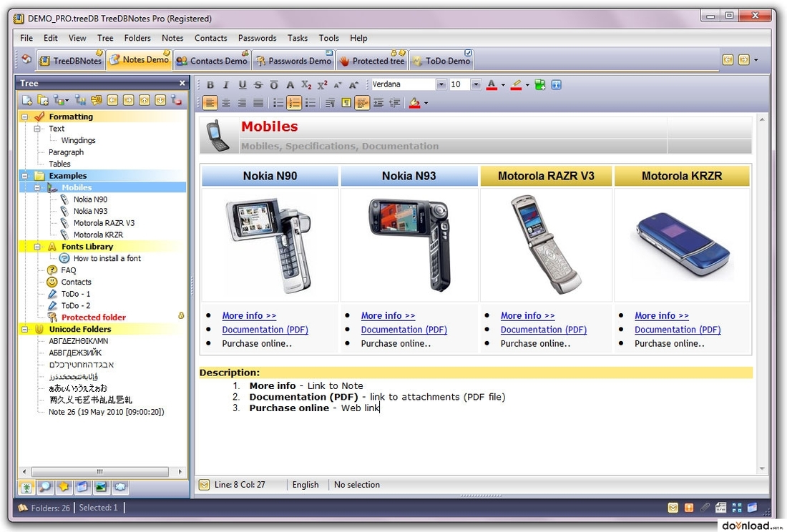Add a new note in tree toolbar
The width and height of the screenshot is (787, 532).
point(27,100)
